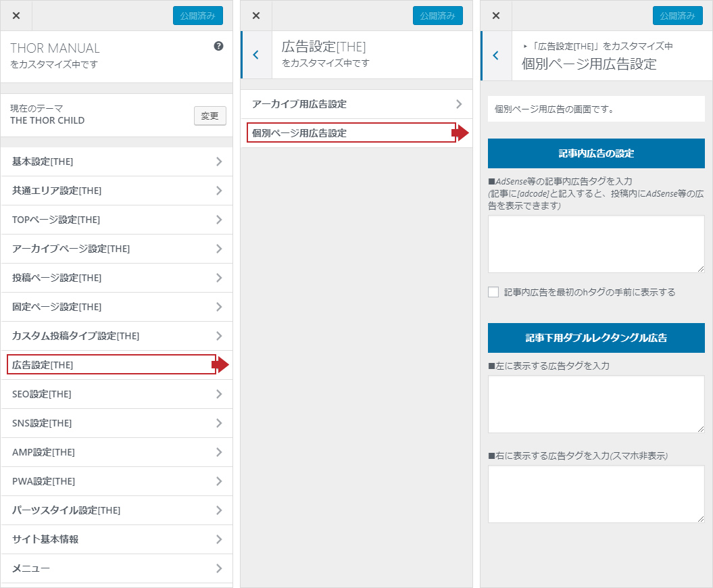Click the help question mark icon
Image resolution: width=713 pixels, height=588 pixels.
(218, 47)
